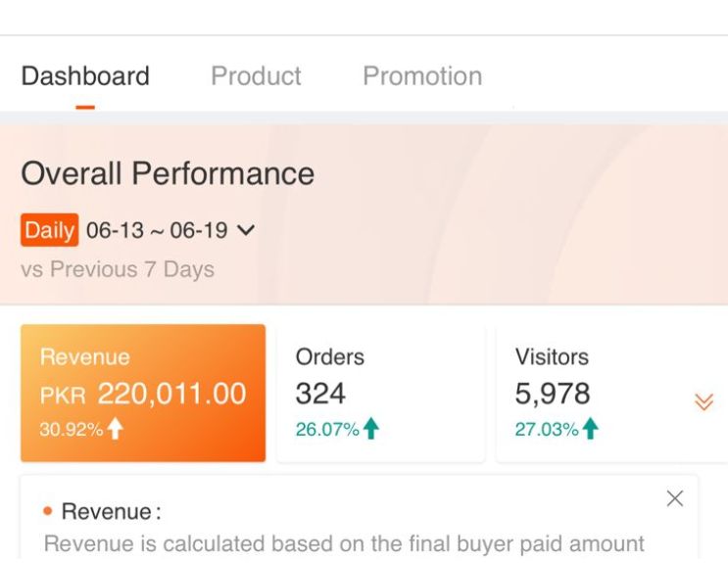728x563 pixels.
Task: Click the PKR 220,011.00 revenue amount
Action: coord(143,394)
